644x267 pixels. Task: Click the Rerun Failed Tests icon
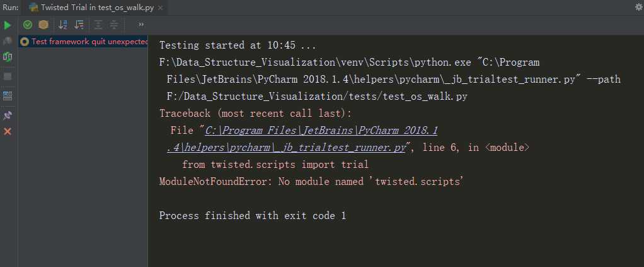pyautogui.click(x=8, y=41)
